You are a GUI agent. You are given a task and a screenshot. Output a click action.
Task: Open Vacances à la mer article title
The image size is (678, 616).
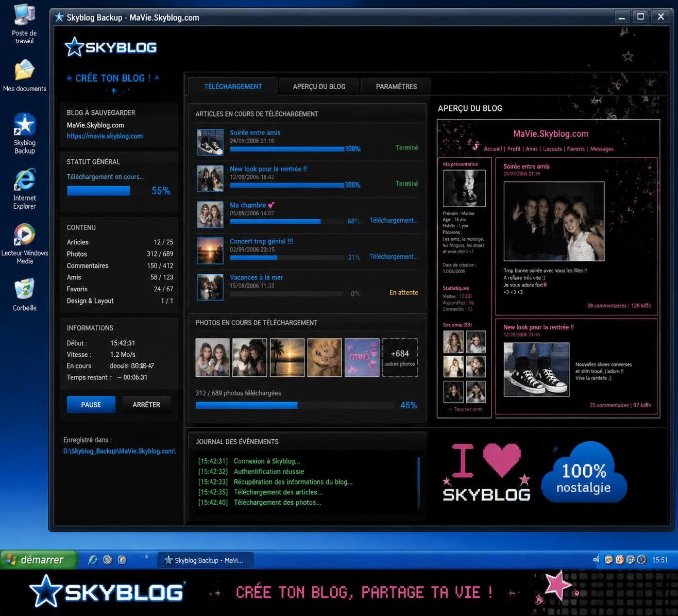[x=256, y=277]
